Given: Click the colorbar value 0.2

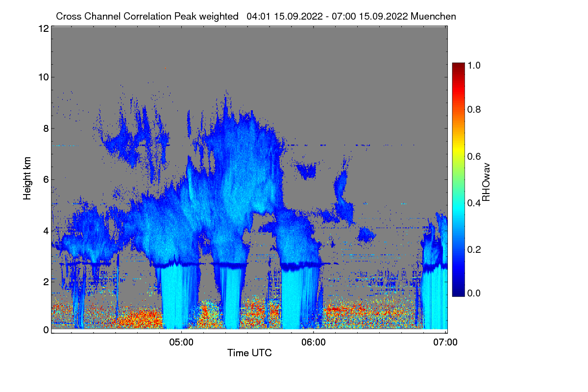Looking at the screenshot, I should [473, 249].
